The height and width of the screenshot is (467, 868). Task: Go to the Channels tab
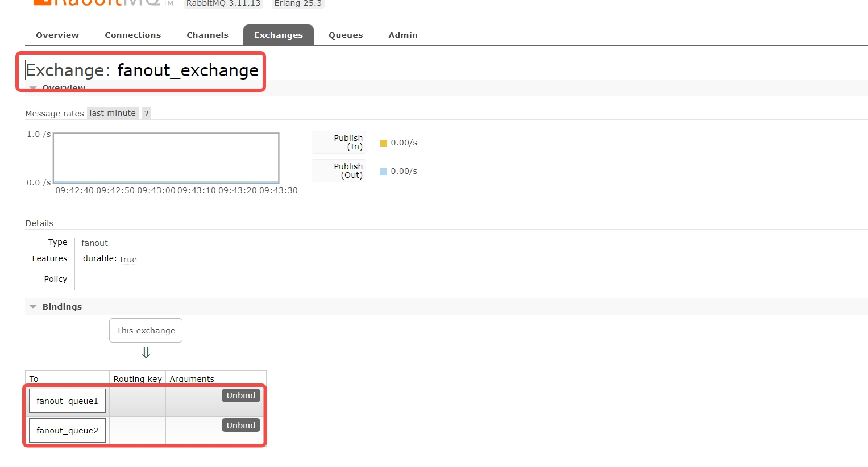pos(207,35)
